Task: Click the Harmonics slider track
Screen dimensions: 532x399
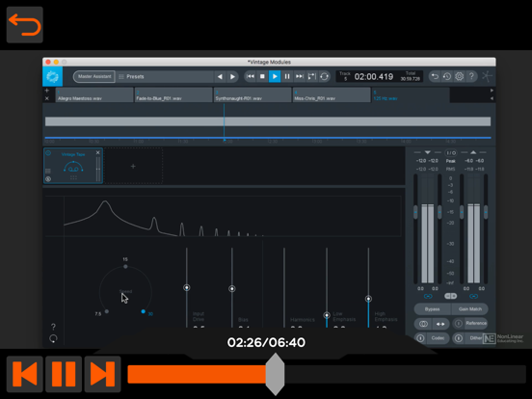Action: [x=284, y=288]
